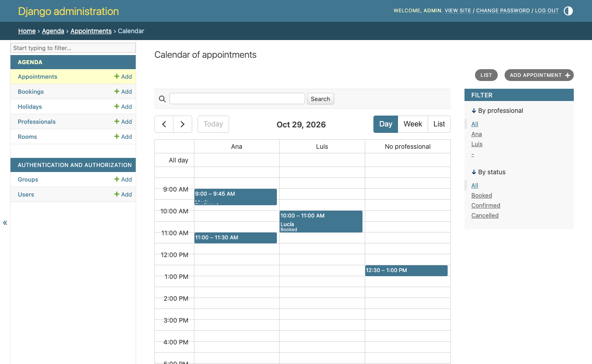The width and height of the screenshot is (592, 364).
Task: Click the plus Add link for Bookings
Action: tap(123, 91)
